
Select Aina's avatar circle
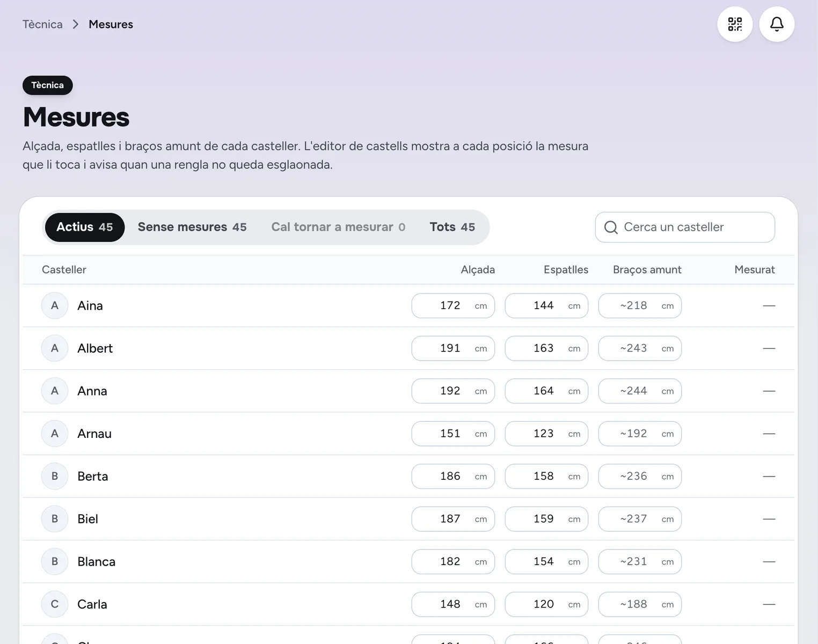pyautogui.click(x=55, y=306)
